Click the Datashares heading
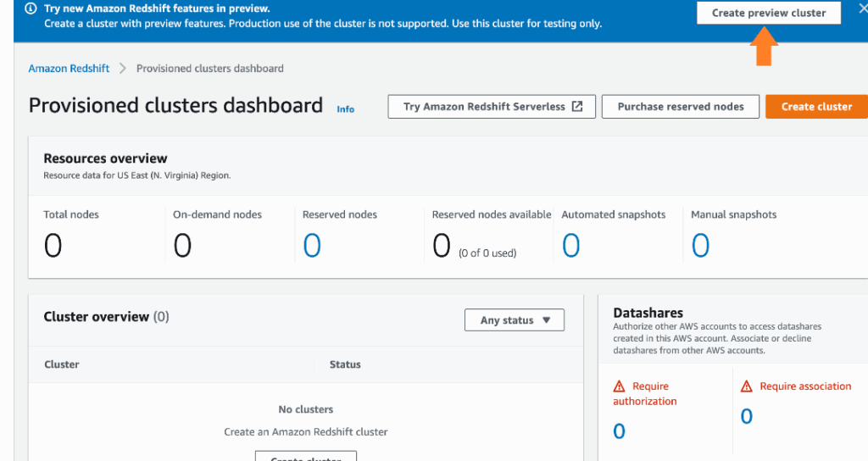868x461 pixels. 648,313
